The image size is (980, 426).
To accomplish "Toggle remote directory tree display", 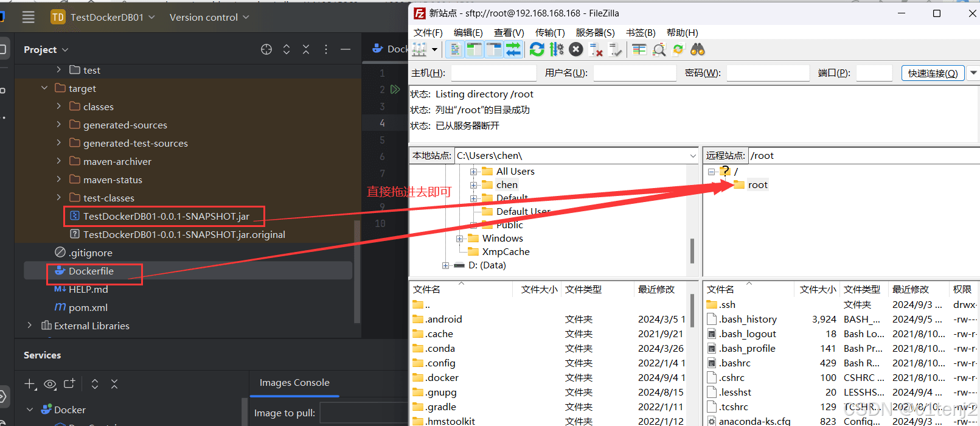I will click(494, 49).
